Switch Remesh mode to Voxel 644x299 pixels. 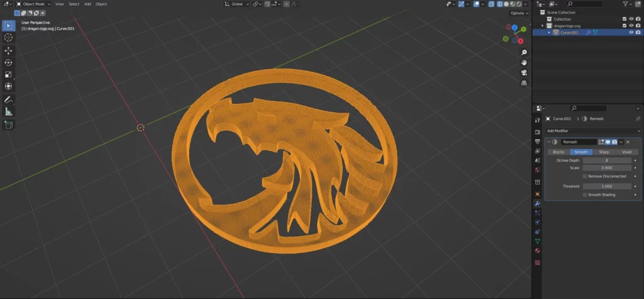pos(627,152)
